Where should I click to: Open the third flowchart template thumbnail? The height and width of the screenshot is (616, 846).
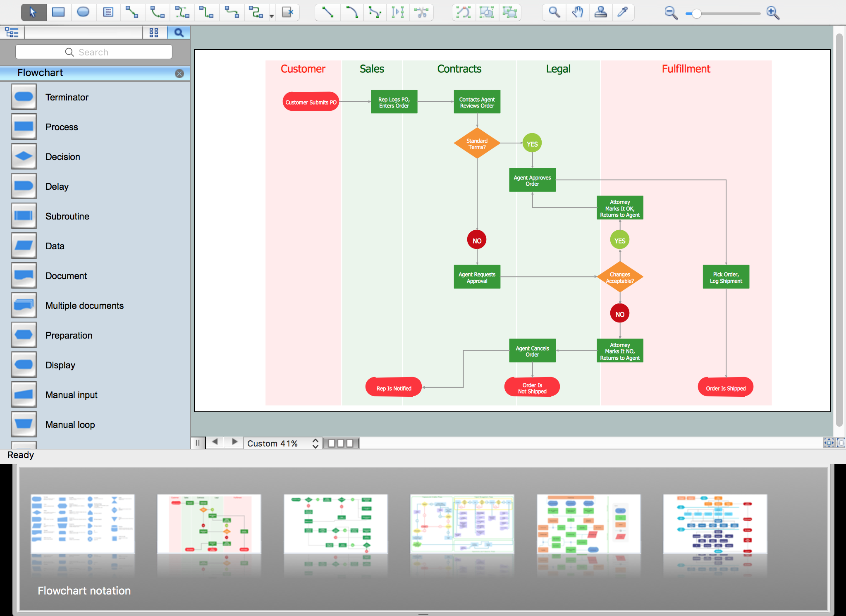(x=335, y=523)
